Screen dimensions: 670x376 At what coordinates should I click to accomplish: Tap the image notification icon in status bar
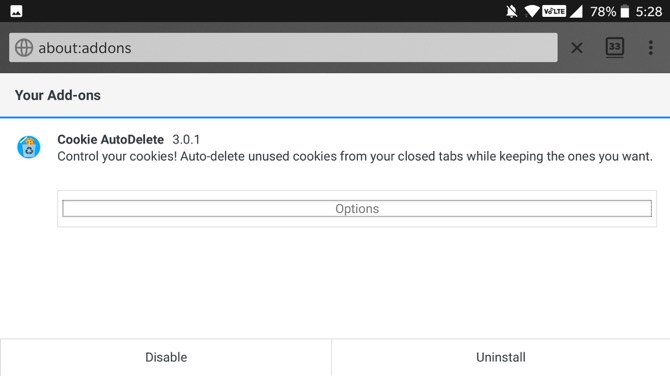click(16, 11)
